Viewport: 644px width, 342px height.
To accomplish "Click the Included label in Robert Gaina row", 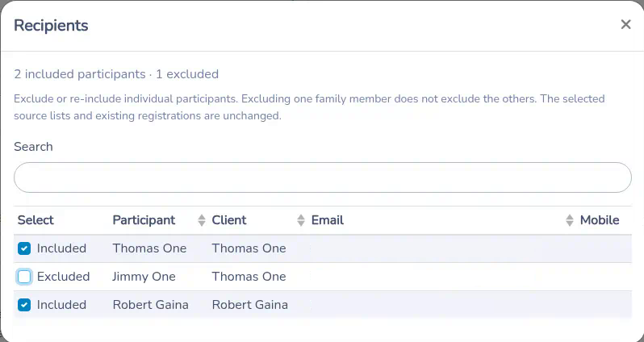I will coord(61,305).
